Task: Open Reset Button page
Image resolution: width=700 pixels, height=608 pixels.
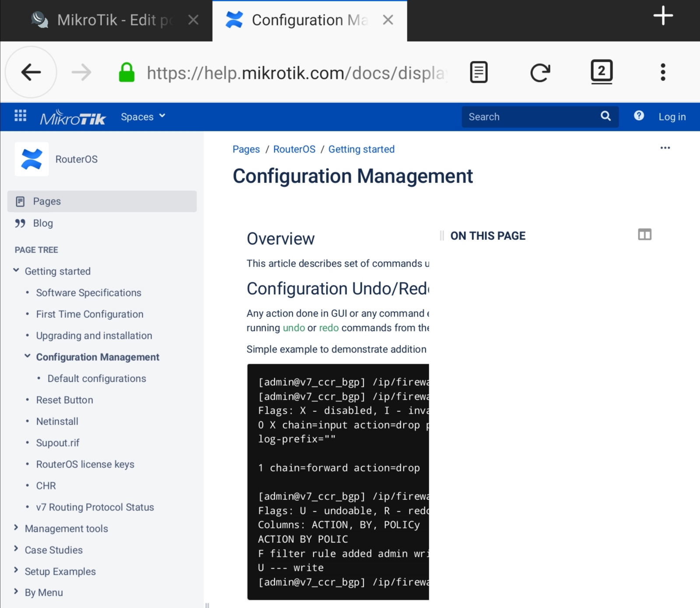Action: (x=64, y=400)
